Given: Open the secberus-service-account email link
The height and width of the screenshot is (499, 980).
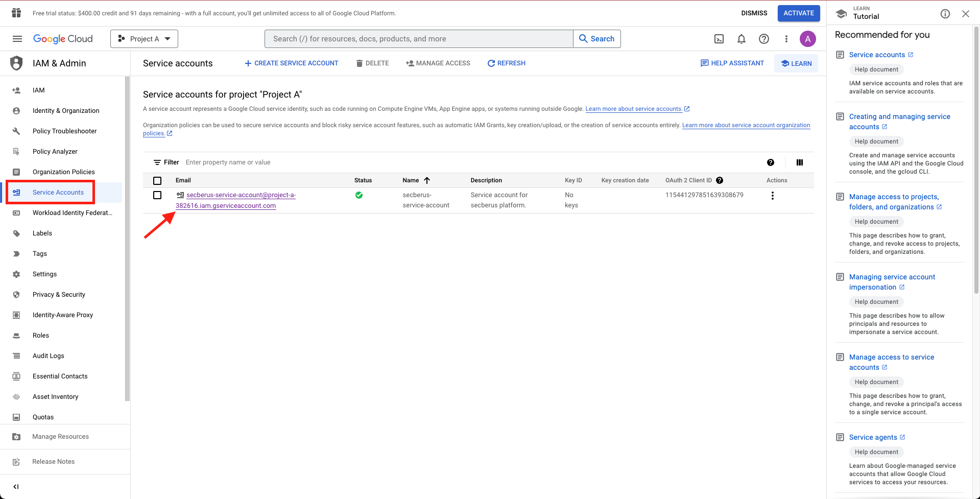Looking at the screenshot, I should point(235,200).
